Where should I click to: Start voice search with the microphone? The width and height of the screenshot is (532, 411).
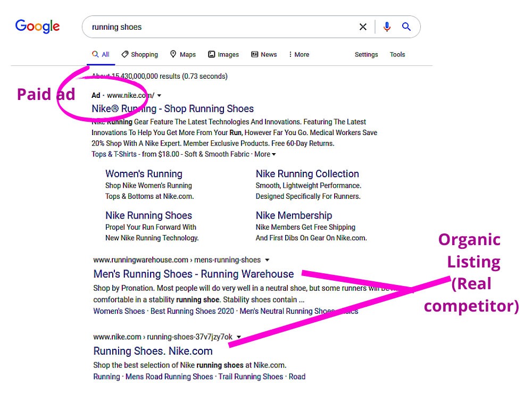tap(387, 27)
